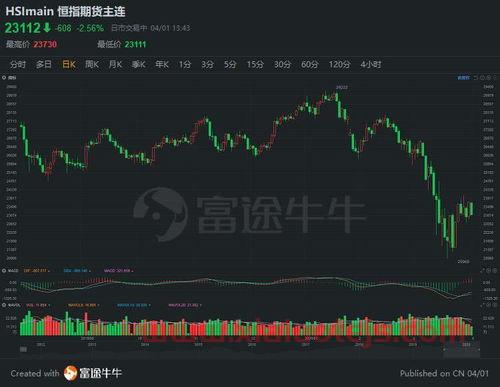Click the MACD panel rightmost settings icon
Viewport: 500px width, 387px height.
click(494, 271)
